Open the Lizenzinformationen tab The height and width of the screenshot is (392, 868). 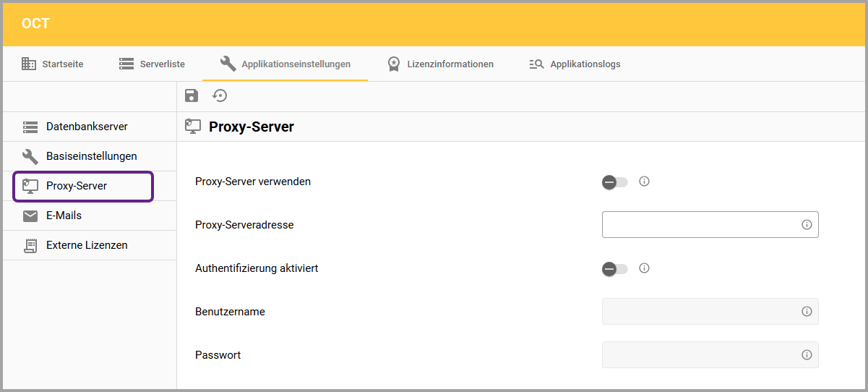(x=440, y=64)
